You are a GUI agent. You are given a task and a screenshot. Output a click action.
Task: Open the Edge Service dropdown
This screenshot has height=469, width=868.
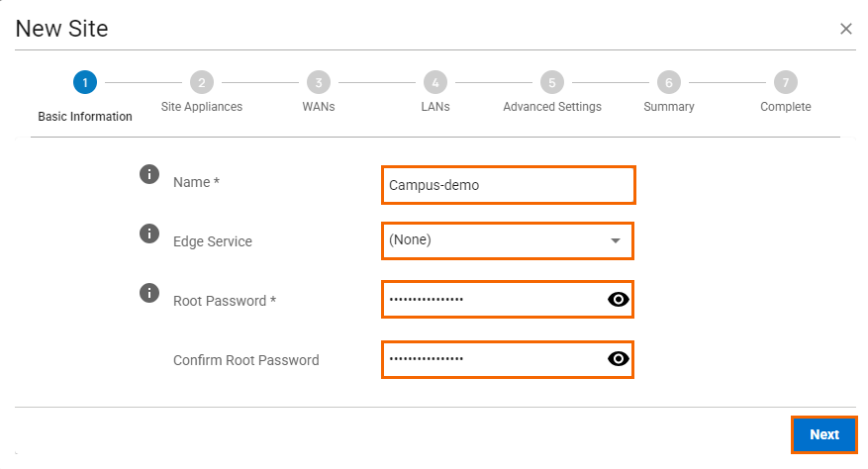[x=508, y=240]
